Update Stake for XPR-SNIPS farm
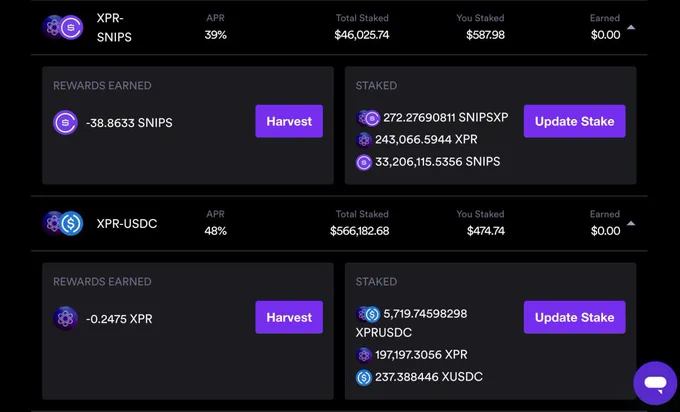The image size is (680, 412). point(575,121)
